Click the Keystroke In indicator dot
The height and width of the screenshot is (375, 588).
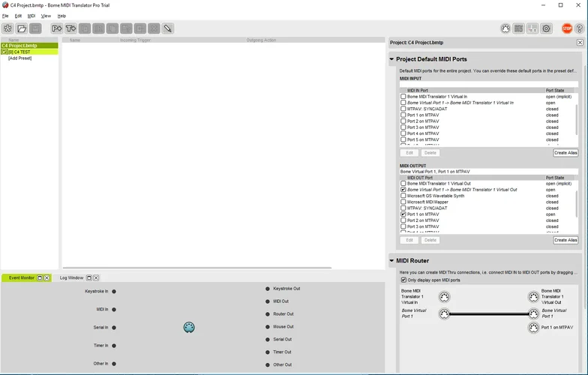pos(114,291)
